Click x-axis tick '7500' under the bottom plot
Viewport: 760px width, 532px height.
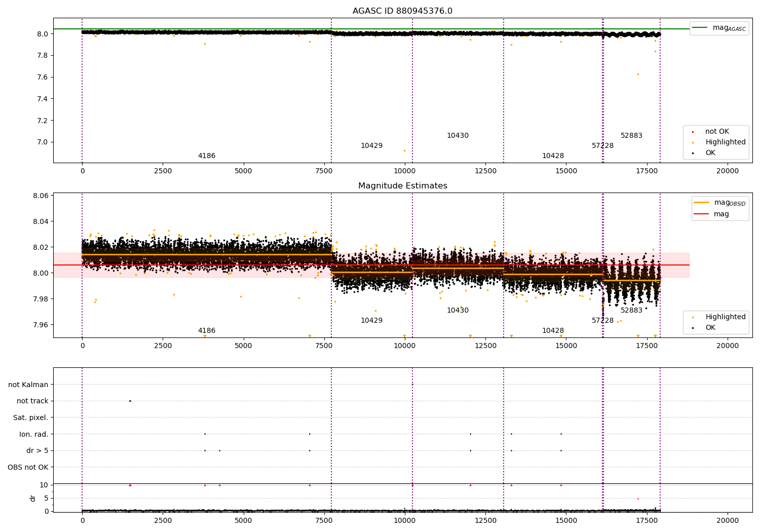[324, 521]
